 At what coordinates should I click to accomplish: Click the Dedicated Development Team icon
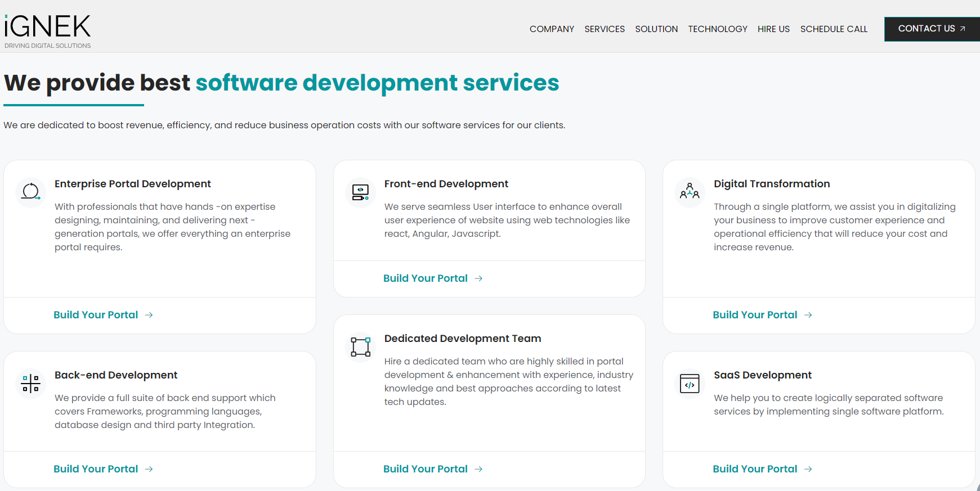360,347
